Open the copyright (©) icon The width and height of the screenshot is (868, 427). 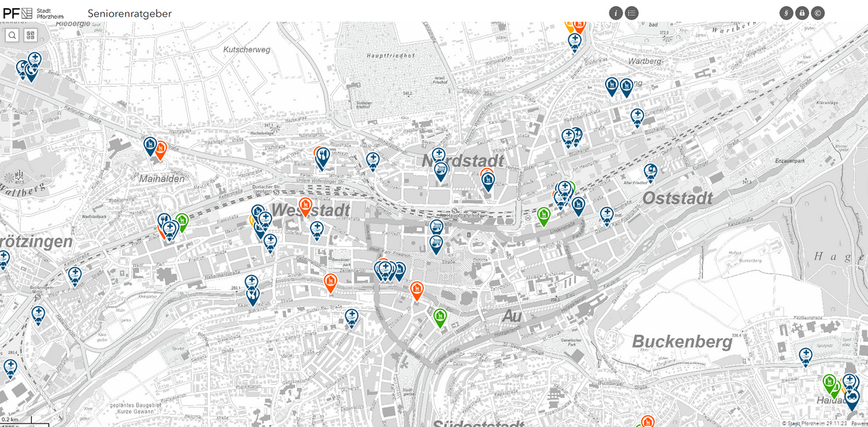[817, 12]
